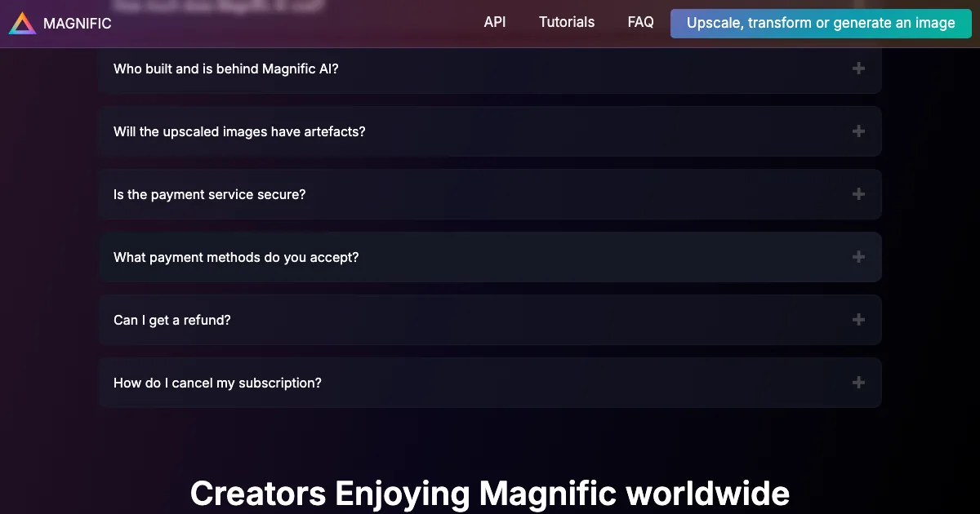This screenshot has height=514, width=980.
Task: Click plus icon beside cancel subscription question
Action: [858, 383]
